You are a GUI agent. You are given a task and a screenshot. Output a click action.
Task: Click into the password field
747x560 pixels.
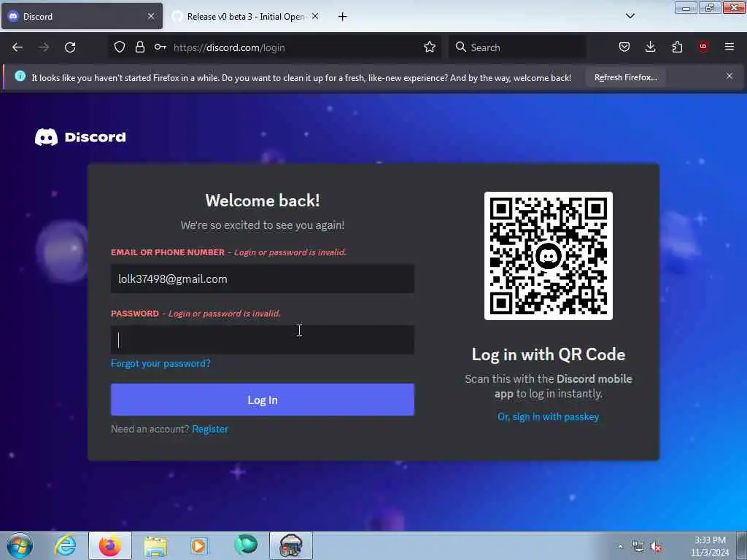coord(263,340)
